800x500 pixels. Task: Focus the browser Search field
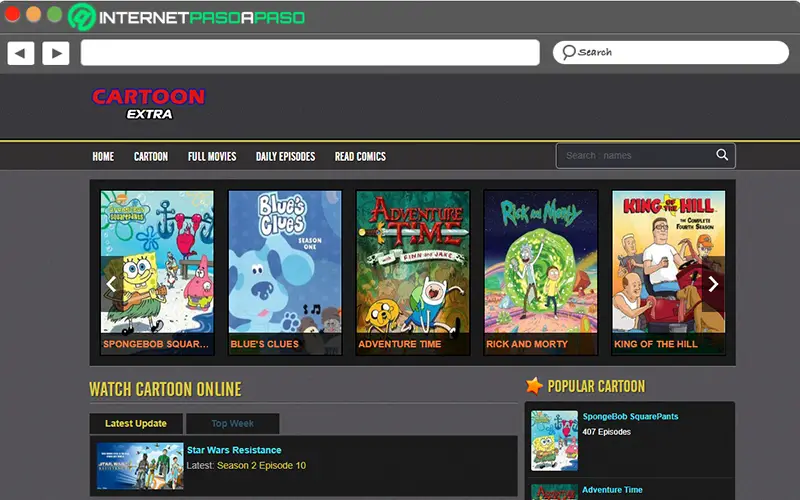[x=671, y=53]
